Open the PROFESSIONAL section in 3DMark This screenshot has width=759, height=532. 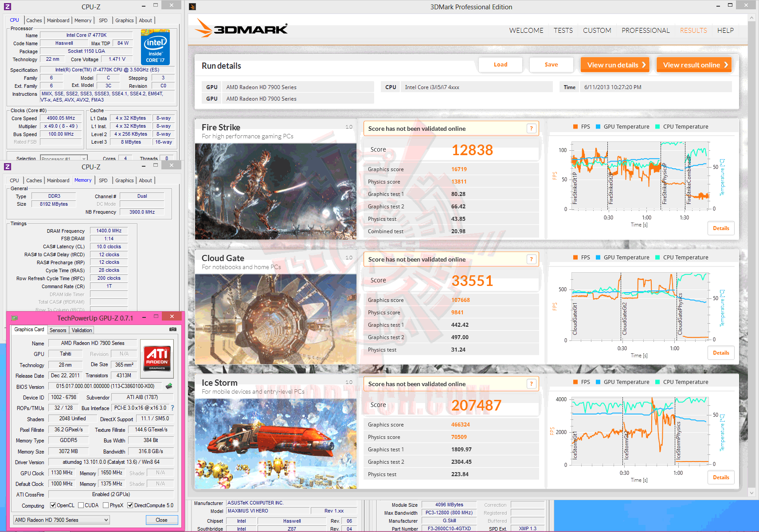(x=646, y=31)
